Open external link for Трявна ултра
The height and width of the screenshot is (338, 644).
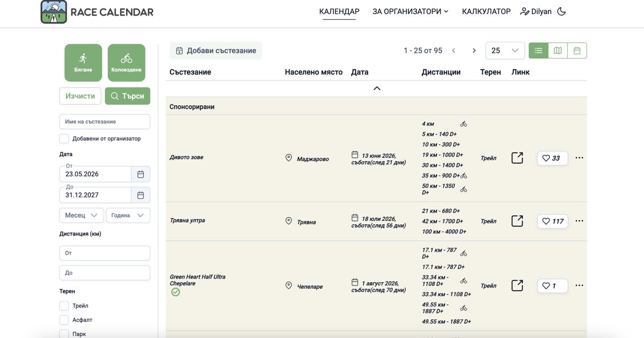(517, 221)
